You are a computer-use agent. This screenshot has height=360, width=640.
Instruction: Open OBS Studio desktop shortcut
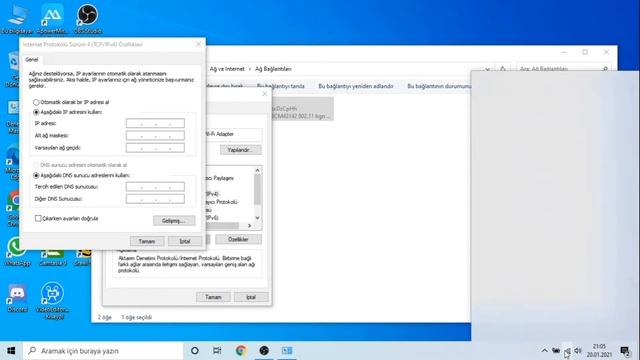click(87, 19)
